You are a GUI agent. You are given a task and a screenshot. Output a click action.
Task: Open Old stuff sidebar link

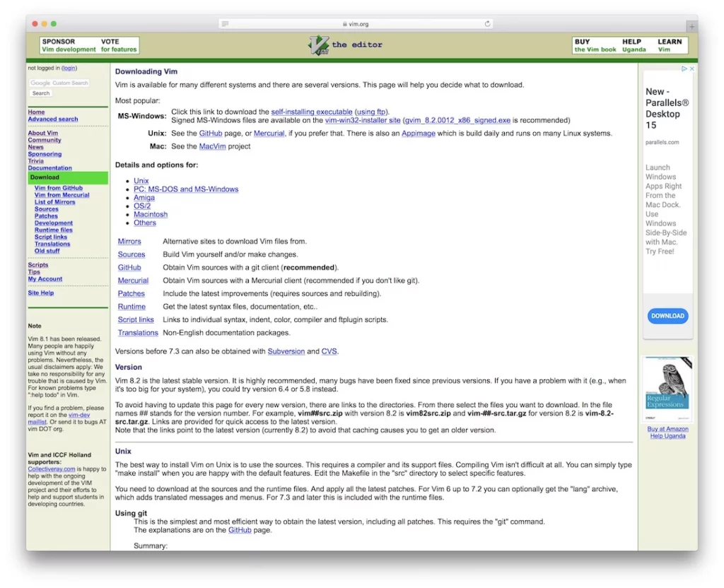(x=47, y=251)
